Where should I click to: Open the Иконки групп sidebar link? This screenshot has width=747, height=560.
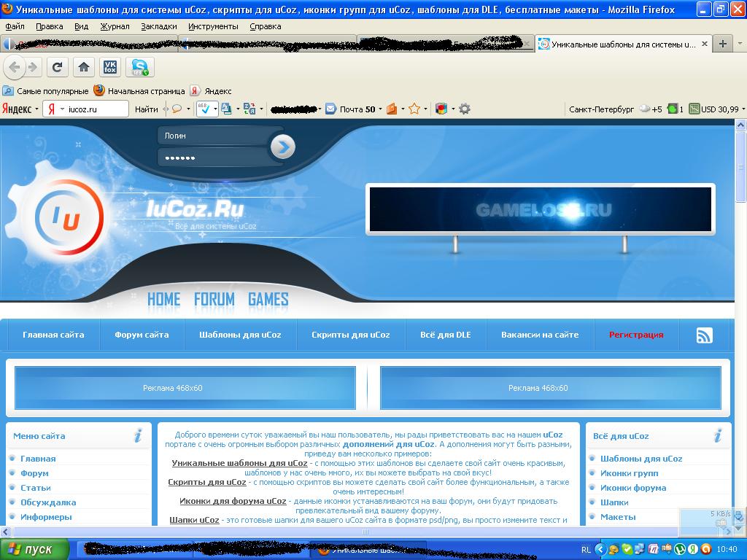click(x=629, y=473)
